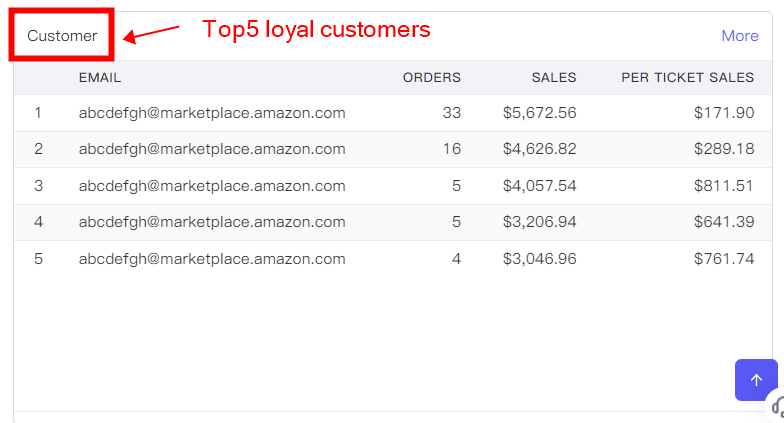784x423 pixels.
Task: Sort by the SALES column header
Action: (554, 78)
